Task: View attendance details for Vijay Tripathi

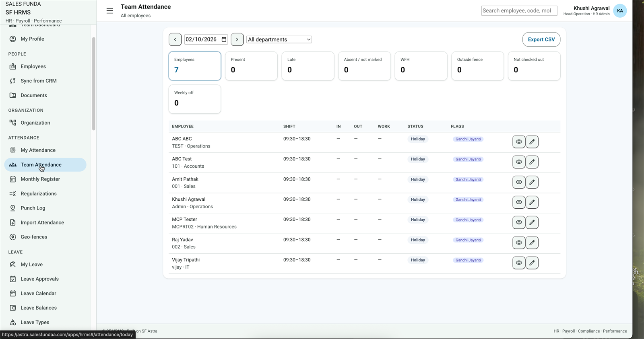Action: pyautogui.click(x=519, y=263)
